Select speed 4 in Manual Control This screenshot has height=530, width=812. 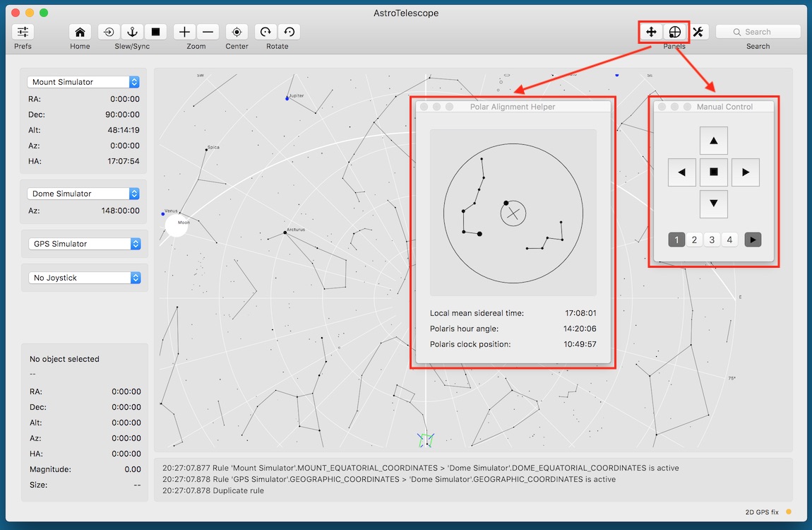[x=729, y=240]
